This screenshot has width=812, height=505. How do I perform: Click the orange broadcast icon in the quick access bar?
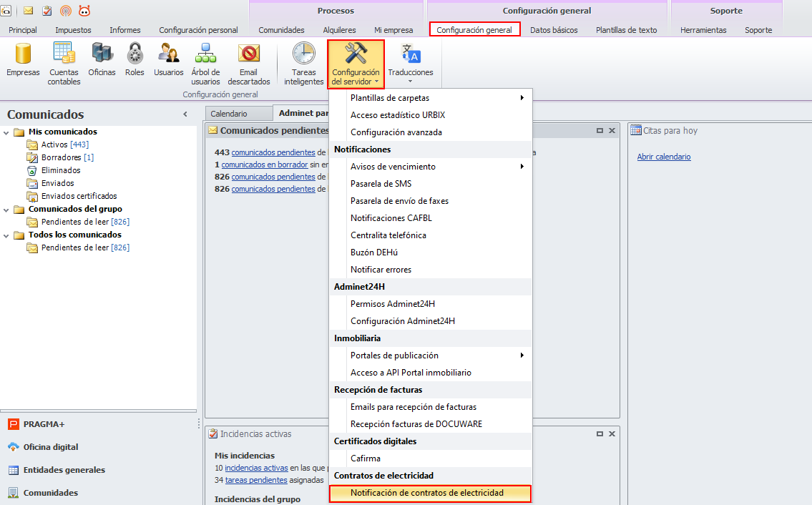(x=65, y=10)
